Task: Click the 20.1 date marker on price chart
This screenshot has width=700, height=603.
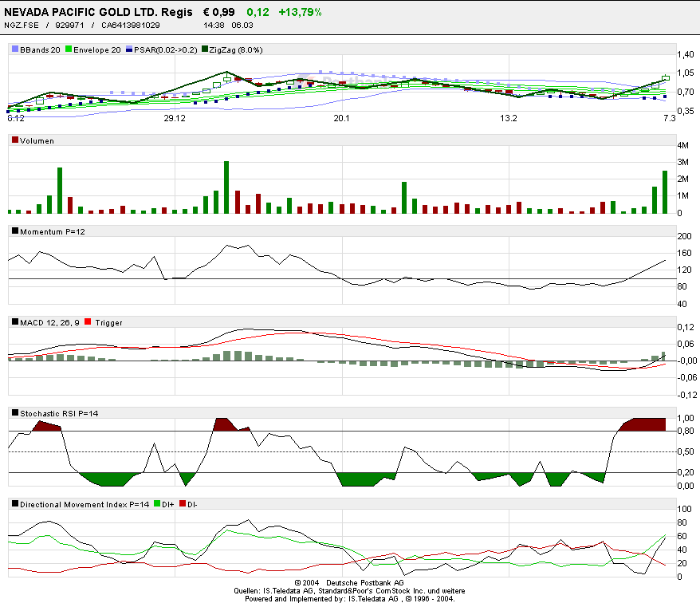Action: [x=341, y=118]
